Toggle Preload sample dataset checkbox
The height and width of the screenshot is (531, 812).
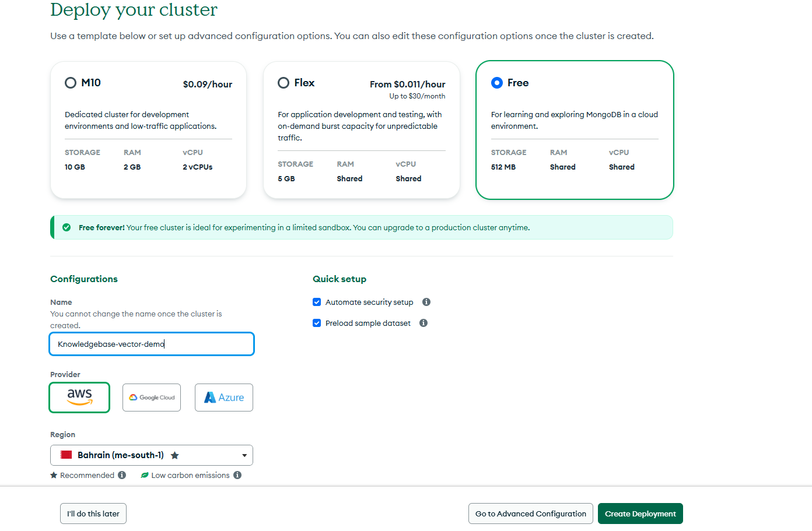317,323
